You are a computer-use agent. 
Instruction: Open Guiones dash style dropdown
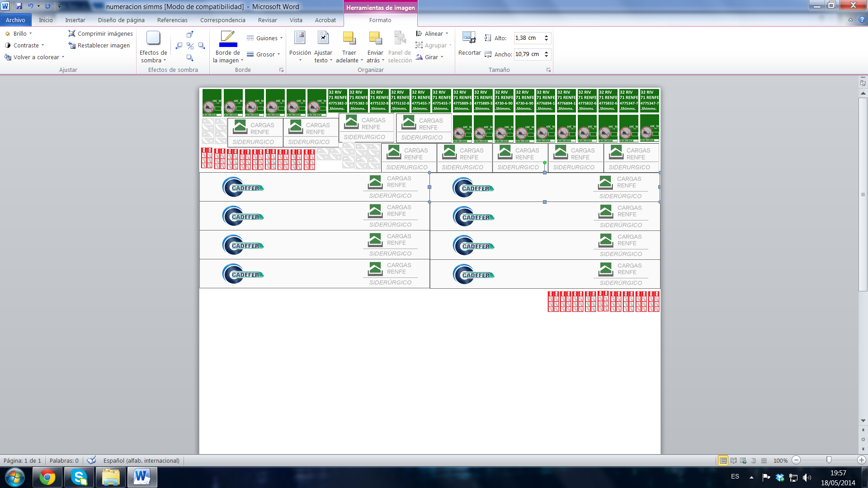click(265, 38)
